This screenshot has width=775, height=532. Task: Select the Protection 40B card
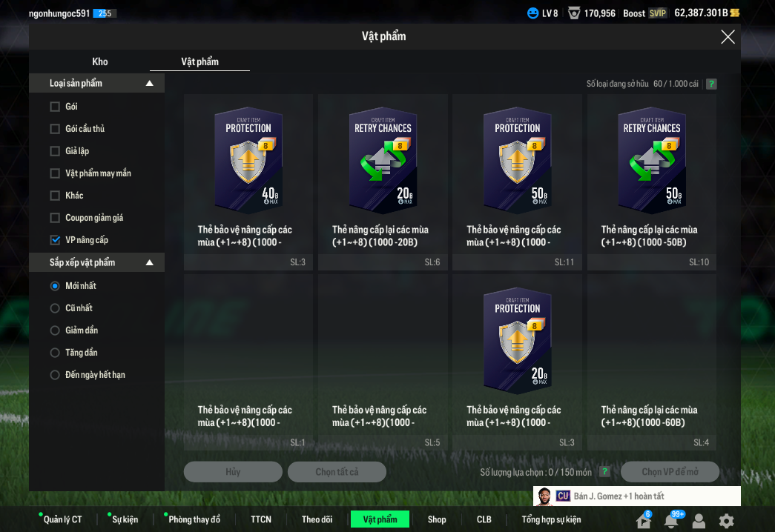[248, 182]
